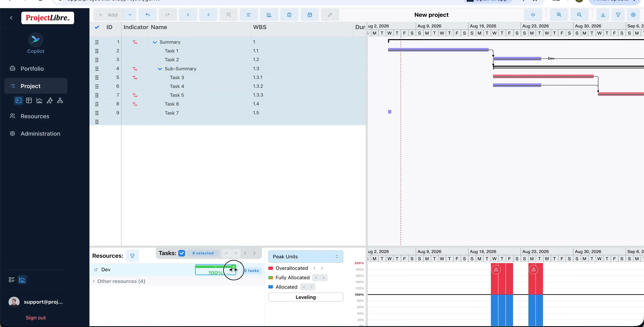
Task: Click the Add task button
Action: (x=108, y=15)
